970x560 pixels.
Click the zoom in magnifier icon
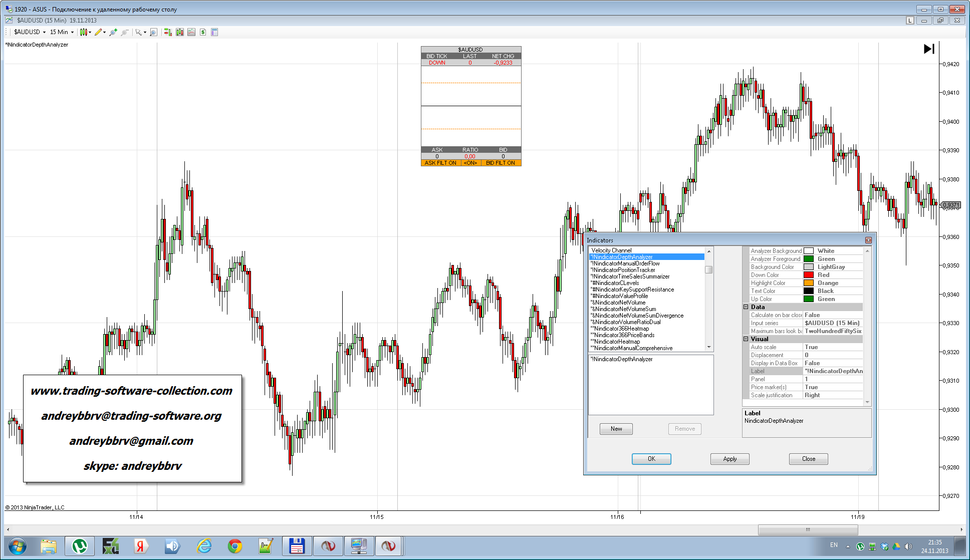coord(113,32)
